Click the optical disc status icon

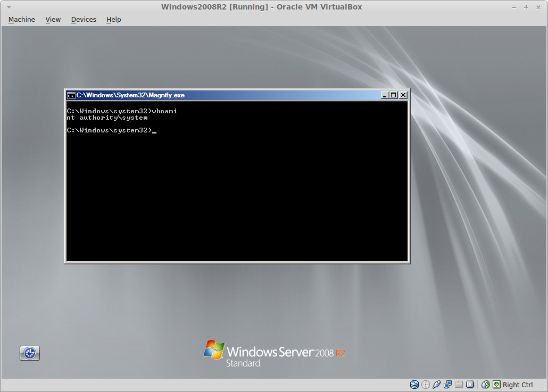pos(425,385)
